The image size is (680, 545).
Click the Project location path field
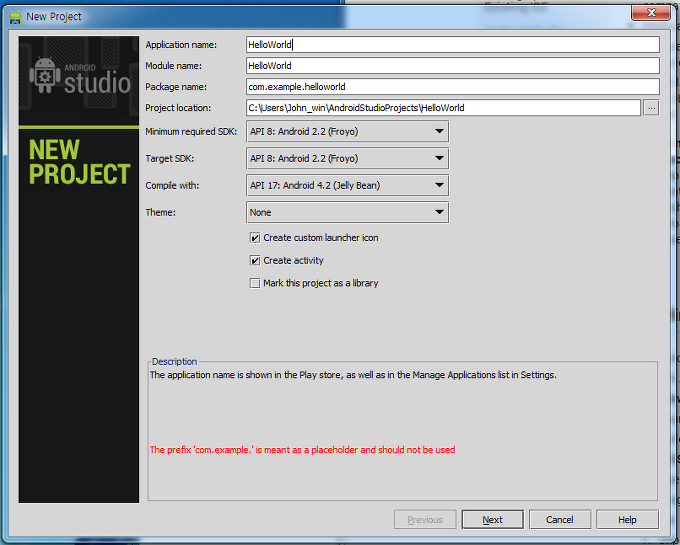click(x=443, y=108)
